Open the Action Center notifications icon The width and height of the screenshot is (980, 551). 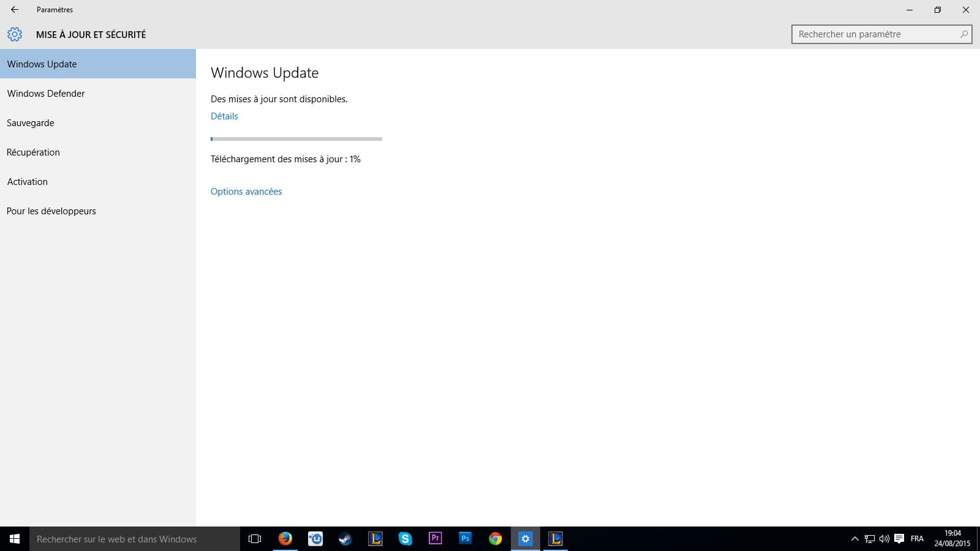pos(899,539)
